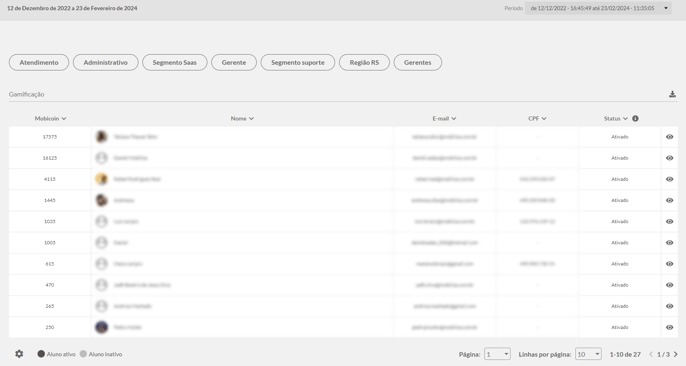View the details of the 17575 Mobicoin row
This screenshot has width=686, height=366.
coord(669,137)
